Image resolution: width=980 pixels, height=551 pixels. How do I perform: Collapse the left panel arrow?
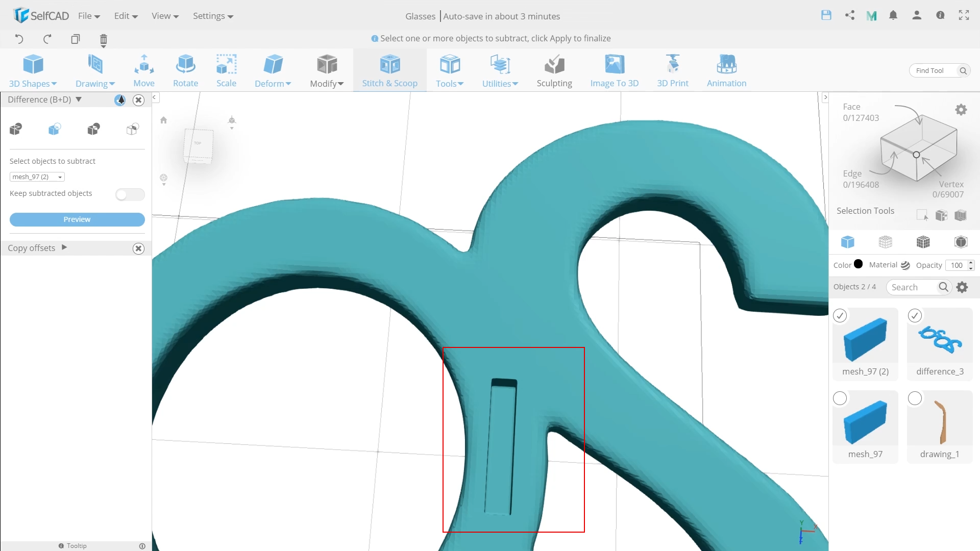pos(155,97)
